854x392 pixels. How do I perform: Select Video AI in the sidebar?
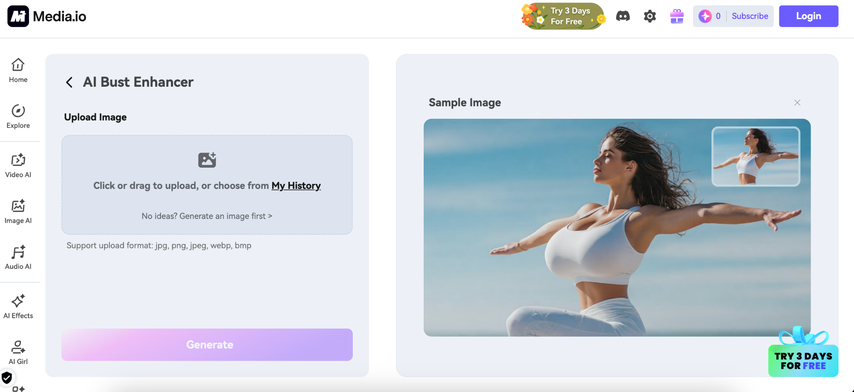18,166
